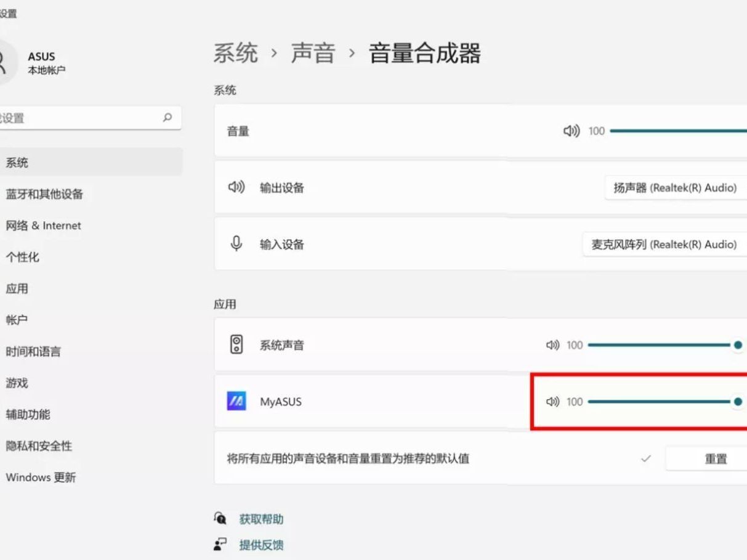Click the microphone icon beside 输入设备
This screenshot has height=560, width=747.
pos(236,244)
